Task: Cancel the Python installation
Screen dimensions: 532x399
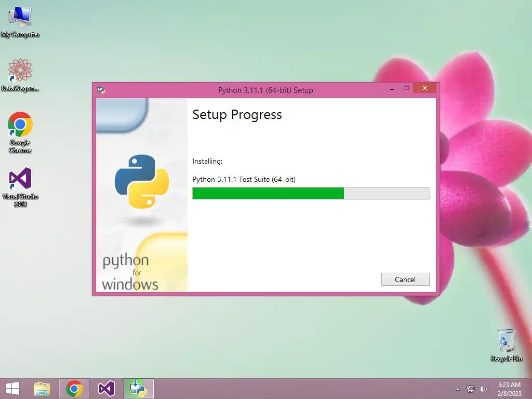Action: (405, 279)
